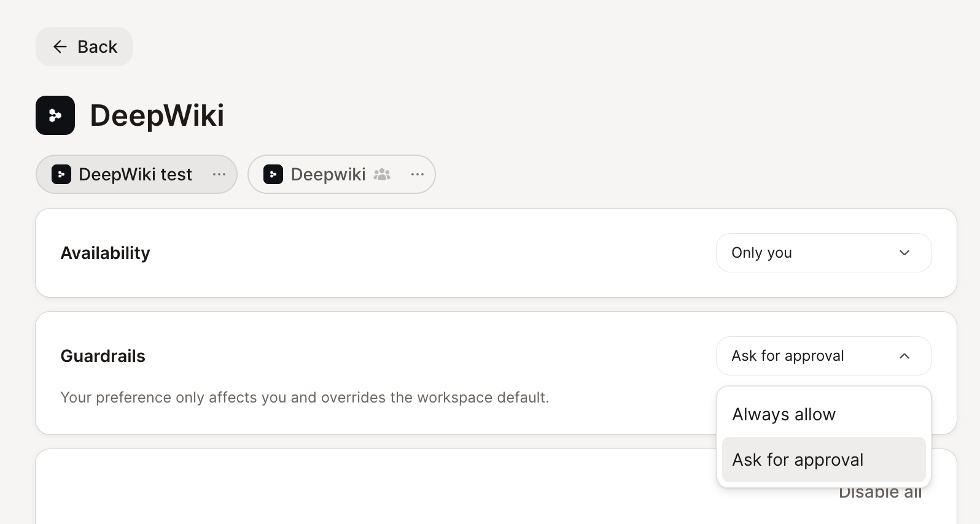Open the Deepwiki tab more options ellipsis
The width and height of the screenshot is (980, 524).
click(x=418, y=174)
